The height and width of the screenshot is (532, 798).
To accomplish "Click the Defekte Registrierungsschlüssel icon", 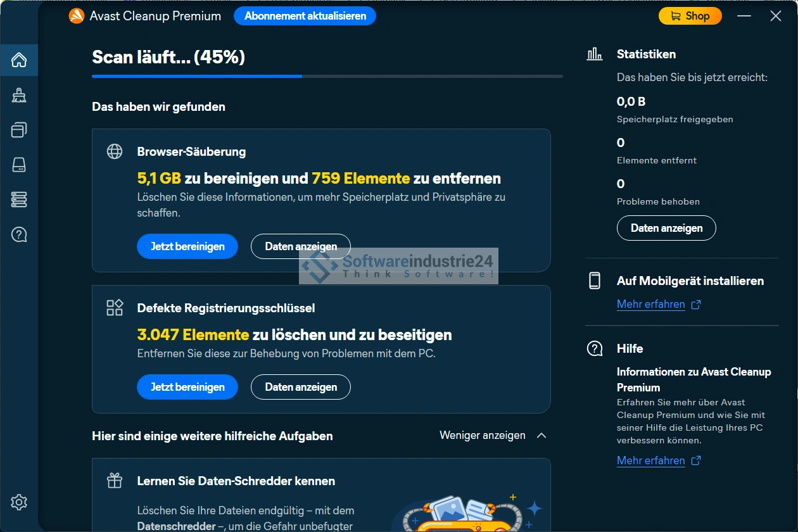I will pos(115,308).
